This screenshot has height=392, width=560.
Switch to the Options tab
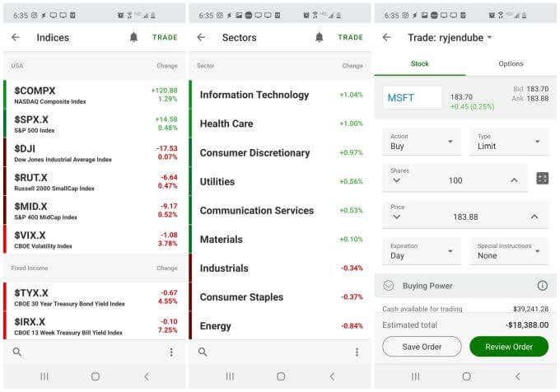(x=511, y=63)
